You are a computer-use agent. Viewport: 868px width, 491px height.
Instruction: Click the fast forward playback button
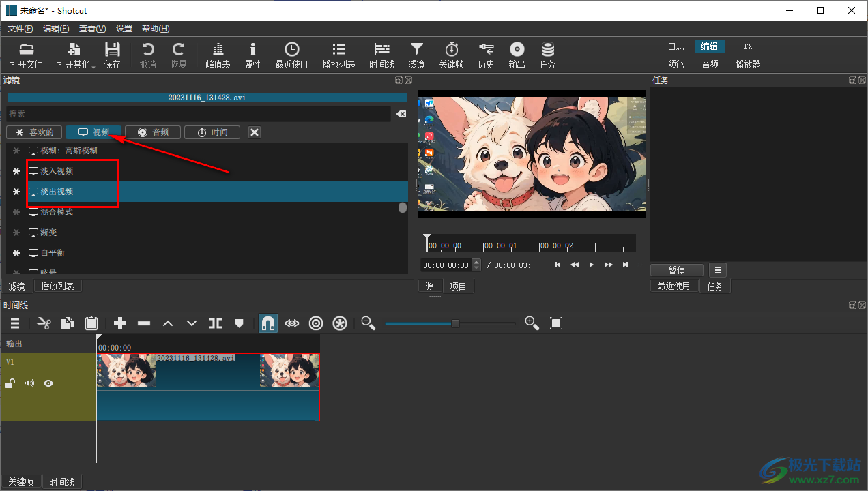click(609, 265)
